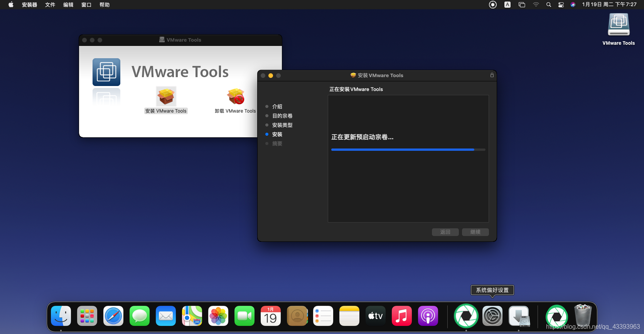The width and height of the screenshot is (644, 334).
Task: Open the Trash in the Dock
Action: pos(583,315)
